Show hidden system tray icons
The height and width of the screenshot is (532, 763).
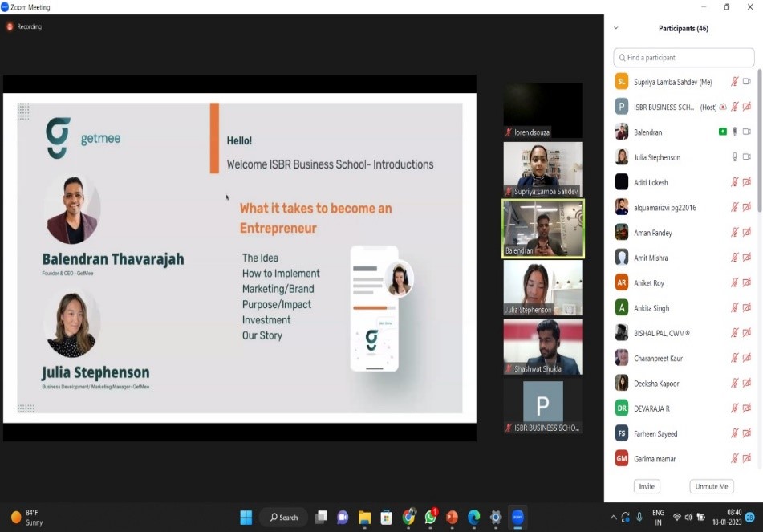coord(613,518)
